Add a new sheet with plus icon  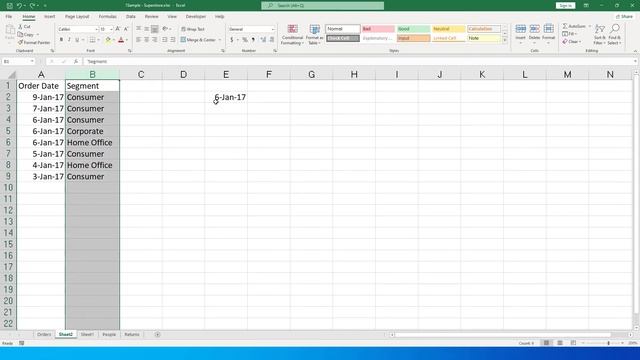point(158,334)
